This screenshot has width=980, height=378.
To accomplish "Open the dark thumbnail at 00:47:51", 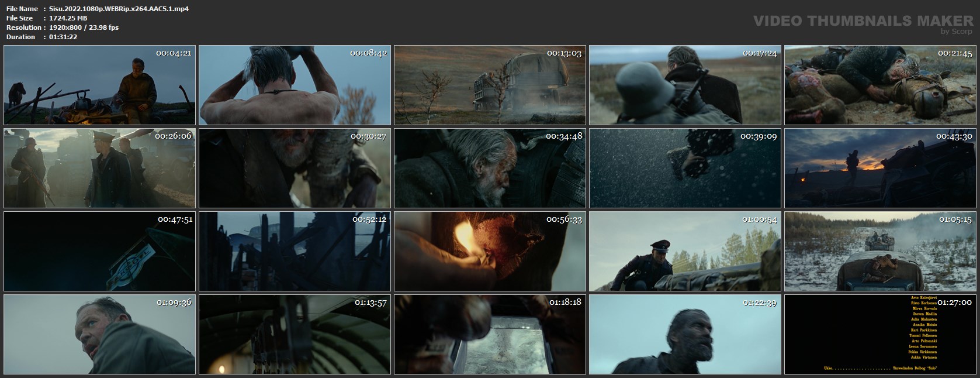I will point(99,252).
